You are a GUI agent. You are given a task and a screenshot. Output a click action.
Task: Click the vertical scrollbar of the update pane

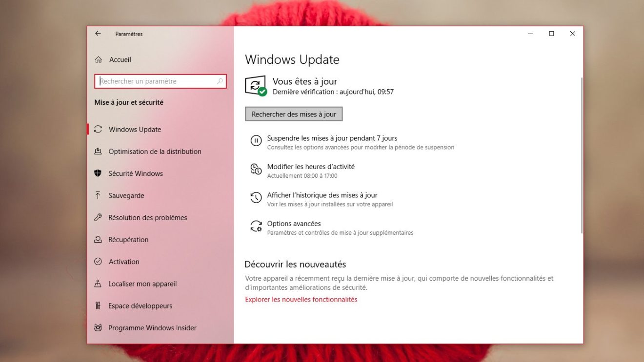coord(582,155)
